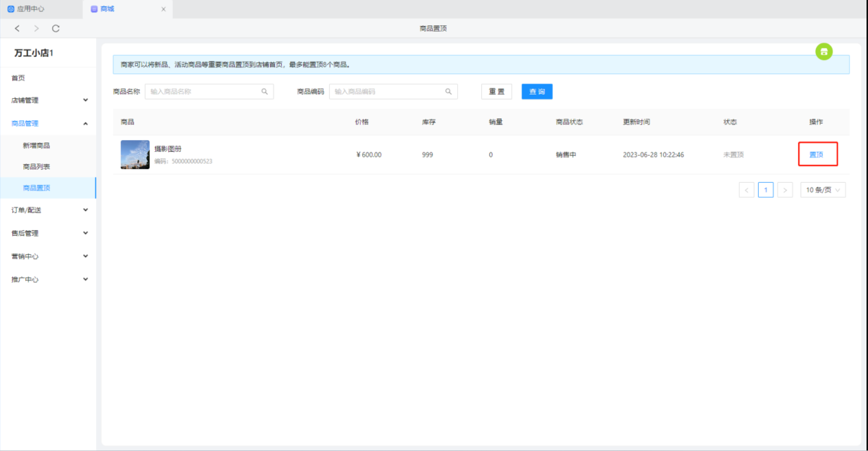This screenshot has height=451, width=868.
Task: Click the 重置 button
Action: pyautogui.click(x=496, y=92)
